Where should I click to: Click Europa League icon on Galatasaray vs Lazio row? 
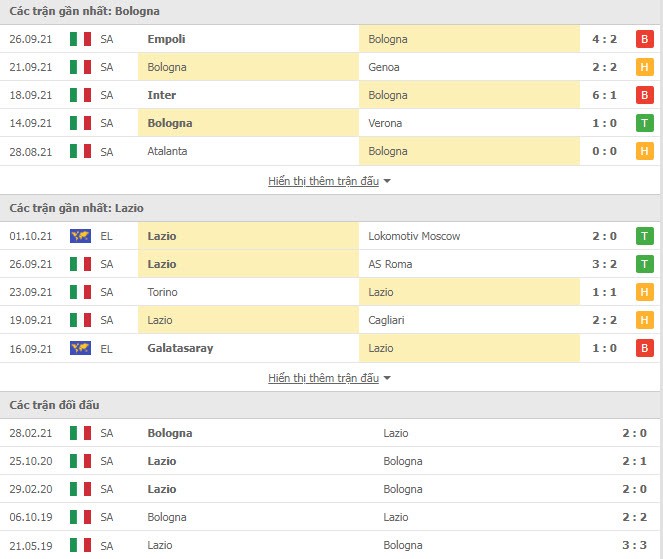click(80, 348)
